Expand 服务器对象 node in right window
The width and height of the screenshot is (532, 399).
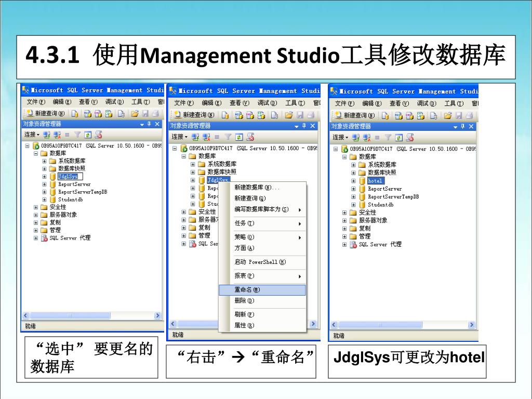tap(344, 220)
